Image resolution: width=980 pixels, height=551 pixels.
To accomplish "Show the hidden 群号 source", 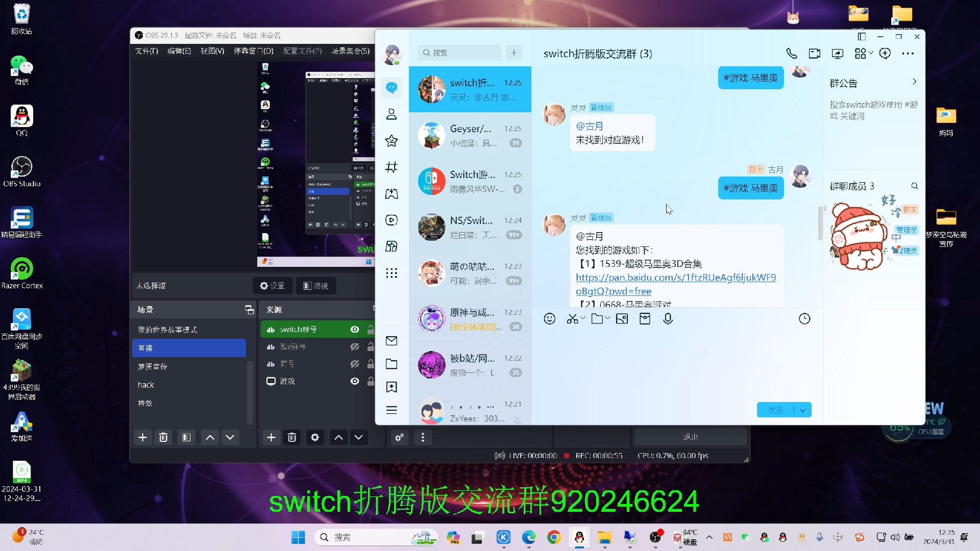I will point(355,364).
